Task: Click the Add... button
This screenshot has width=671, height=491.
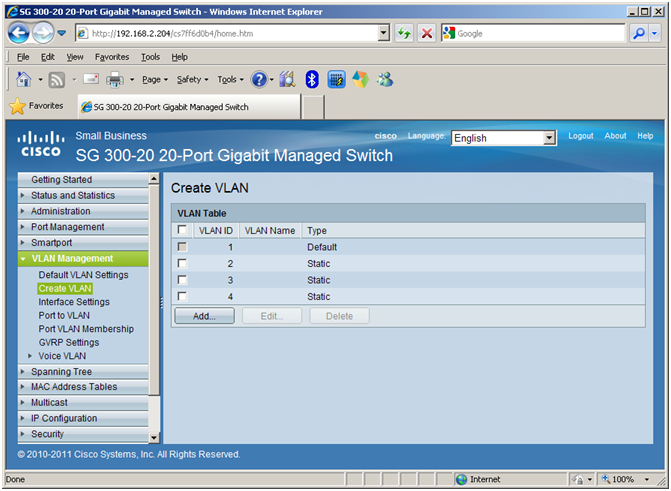Action: (x=205, y=316)
